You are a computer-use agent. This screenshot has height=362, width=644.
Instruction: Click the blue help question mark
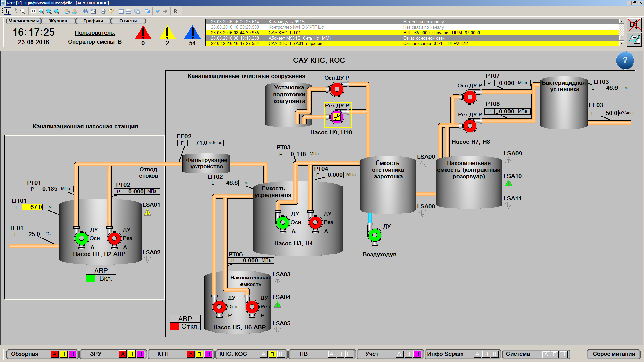pyautogui.click(x=625, y=61)
